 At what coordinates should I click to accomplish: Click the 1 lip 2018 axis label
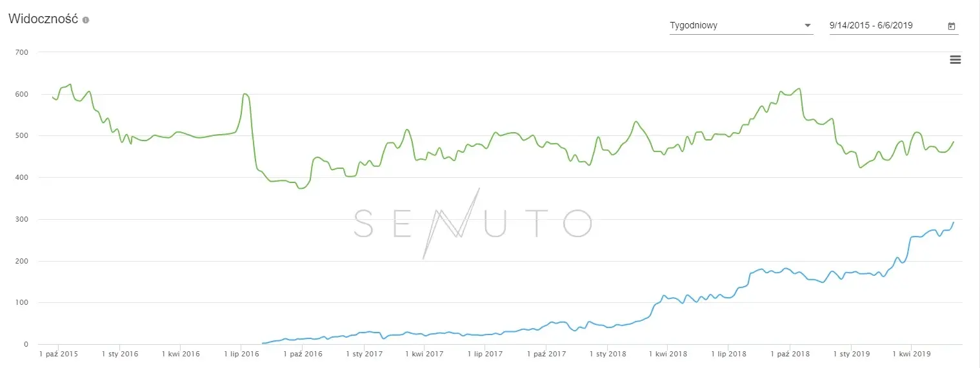tap(728, 354)
